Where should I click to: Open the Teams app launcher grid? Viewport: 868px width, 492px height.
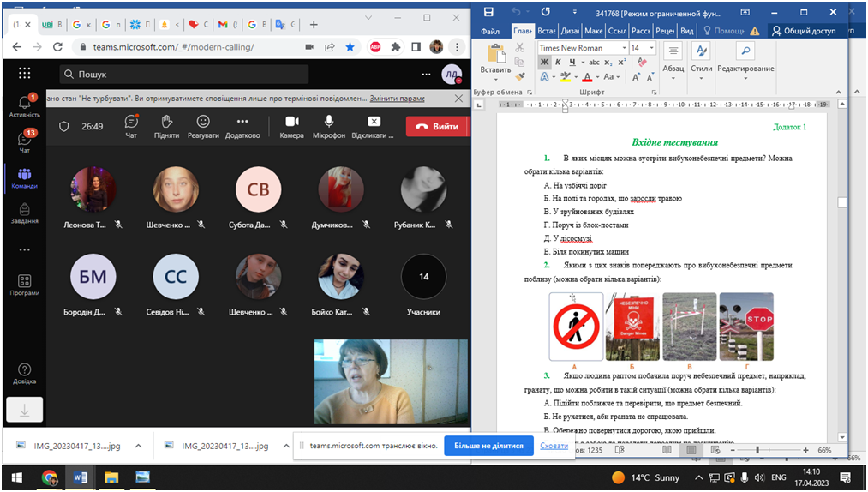(x=24, y=73)
